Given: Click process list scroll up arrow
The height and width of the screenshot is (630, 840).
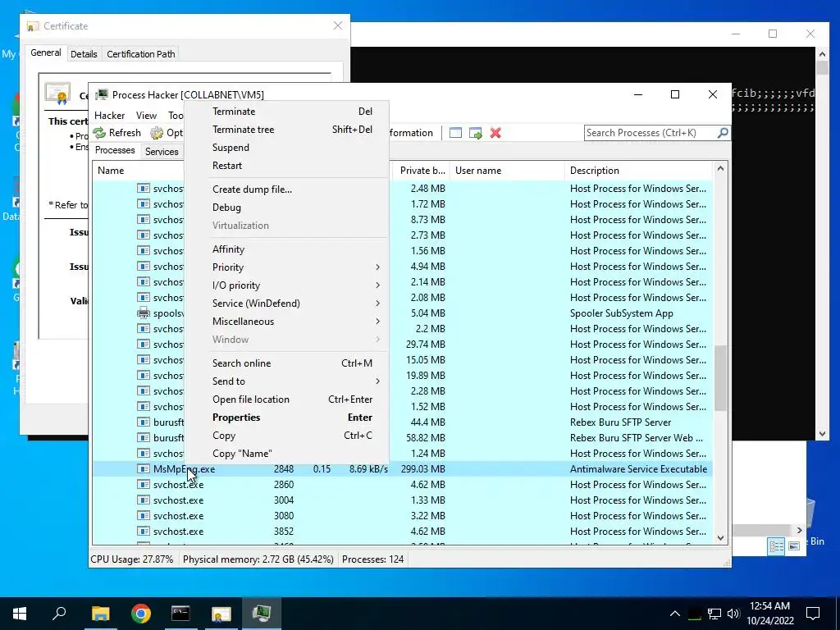Looking at the screenshot, I should pyautogui.click(x=720, y=169).
